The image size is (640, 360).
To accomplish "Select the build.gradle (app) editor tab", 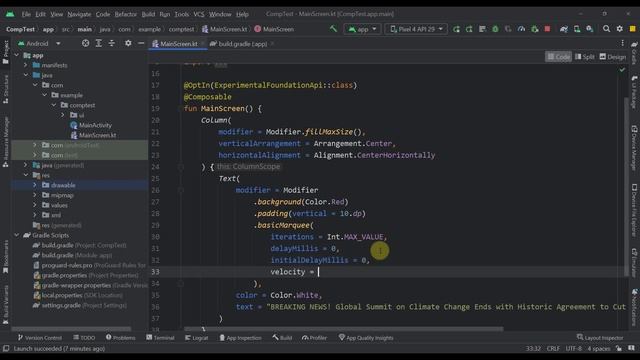I will coord(242,44).
